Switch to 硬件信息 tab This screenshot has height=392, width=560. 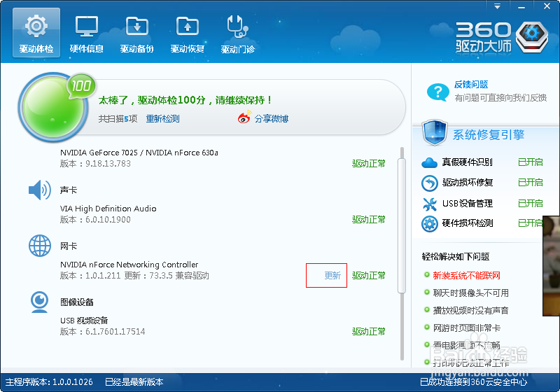tap(86, 33)
